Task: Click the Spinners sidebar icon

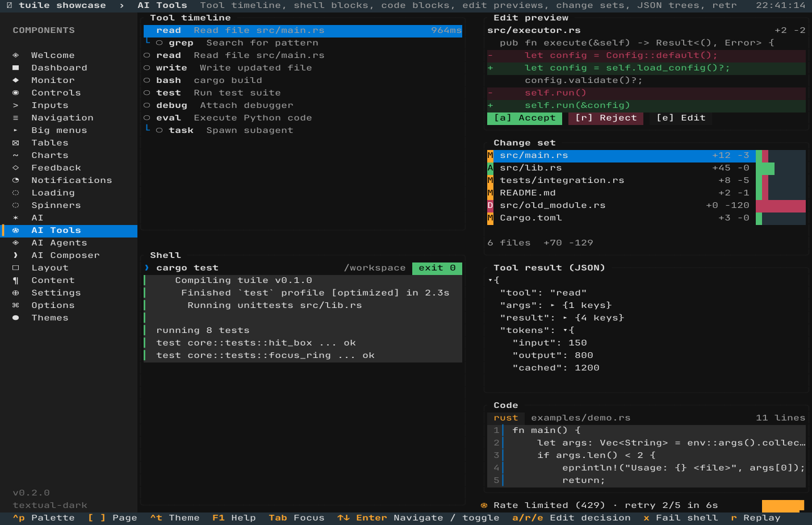Action: point(15,205)
